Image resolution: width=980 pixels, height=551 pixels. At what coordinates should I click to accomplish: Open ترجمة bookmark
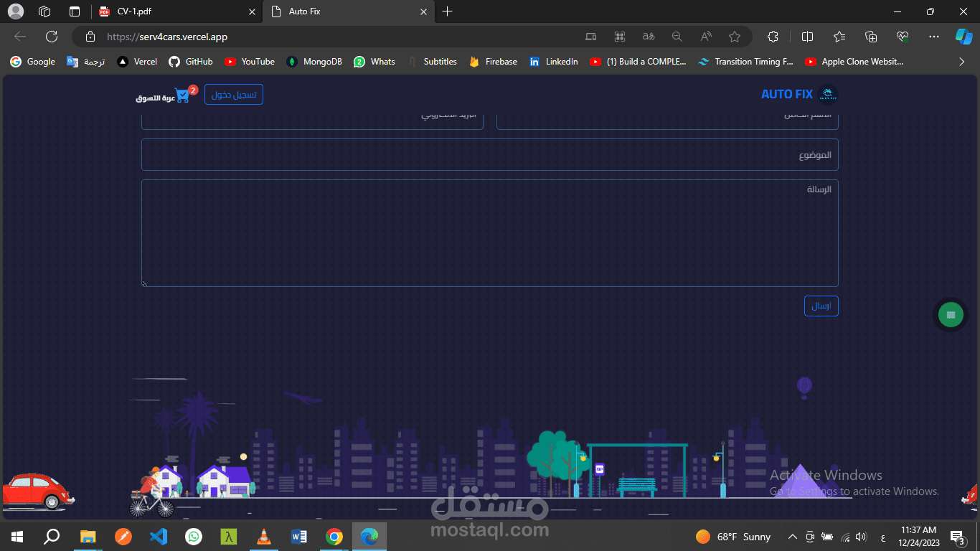[x=86, y=62]
